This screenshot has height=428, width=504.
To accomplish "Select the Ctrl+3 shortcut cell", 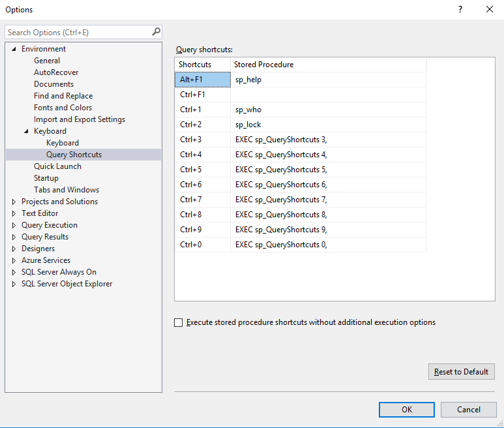I will pos(203,140).
